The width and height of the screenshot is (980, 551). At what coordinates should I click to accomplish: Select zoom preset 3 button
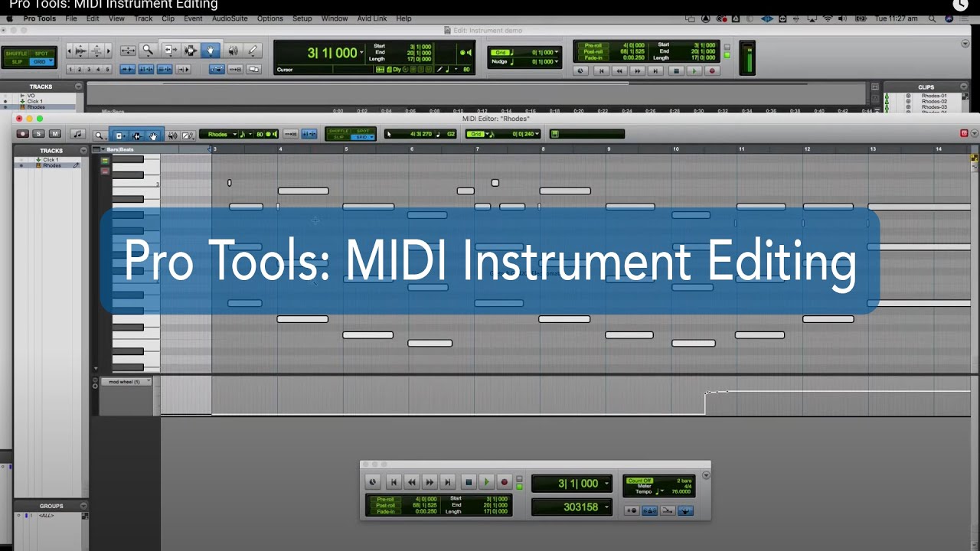coord(89,70)
